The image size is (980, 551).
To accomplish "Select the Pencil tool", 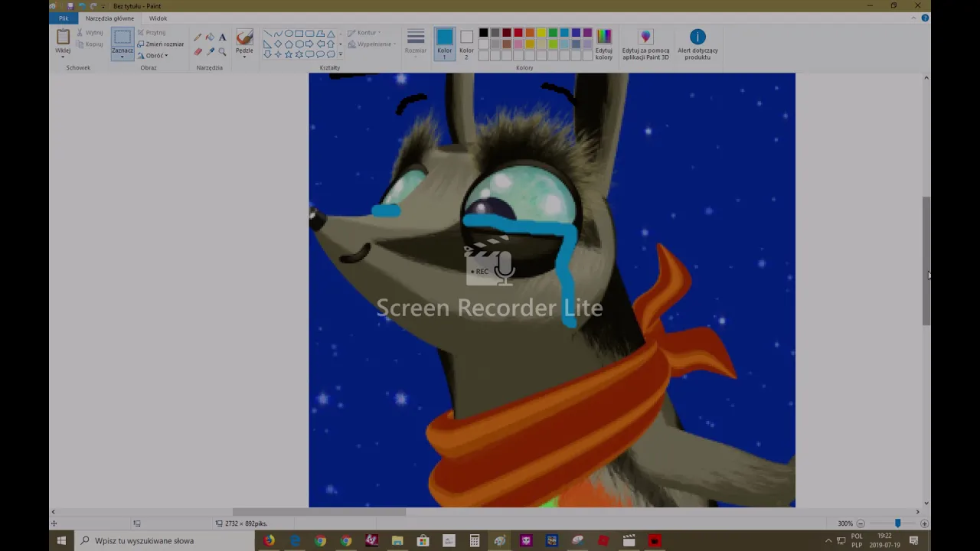I will 198,37.
